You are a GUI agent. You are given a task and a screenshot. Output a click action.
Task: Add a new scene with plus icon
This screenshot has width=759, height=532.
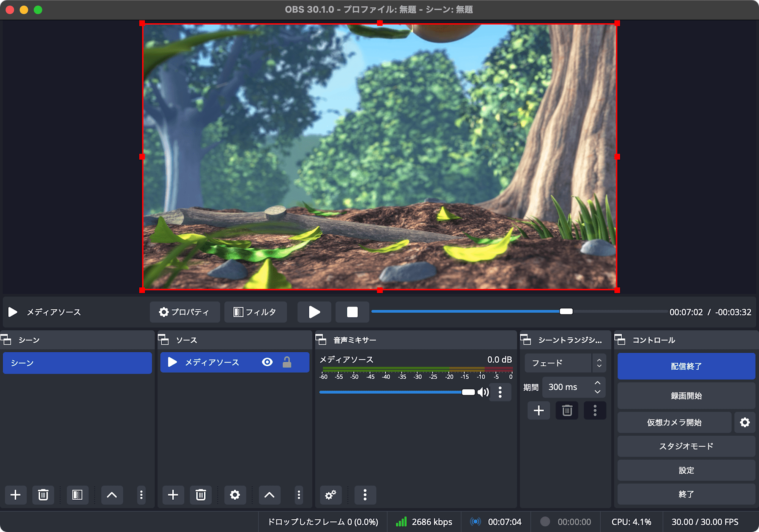pos(16,495)
